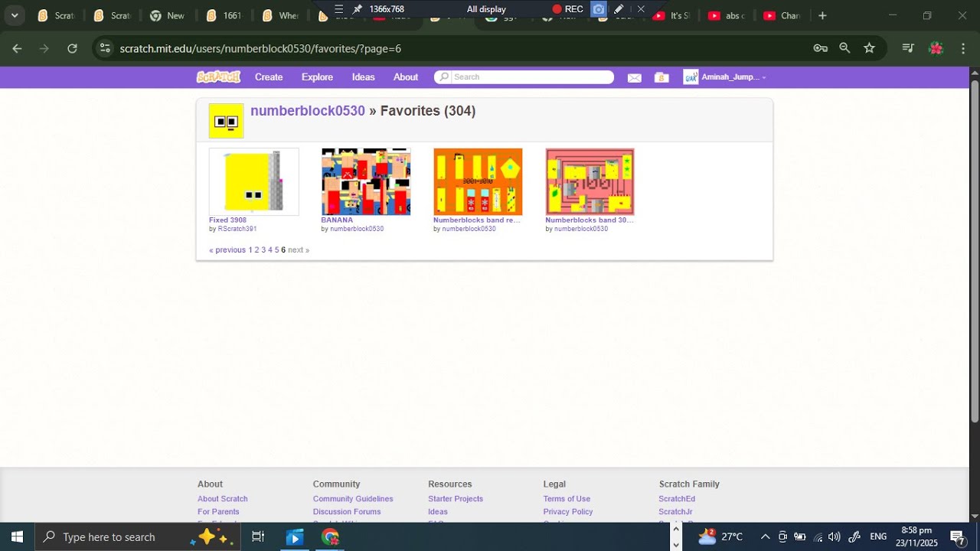The width and height of the screenshot is (980, 551).
Task: Open a new tab with plus button
Action: 822,15
